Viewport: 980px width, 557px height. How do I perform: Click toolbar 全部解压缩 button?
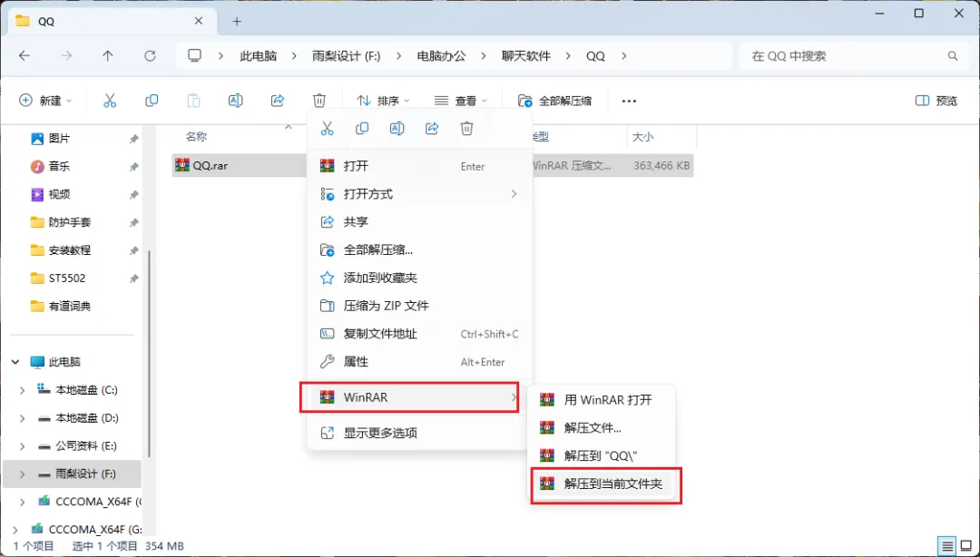coord(555,101)
